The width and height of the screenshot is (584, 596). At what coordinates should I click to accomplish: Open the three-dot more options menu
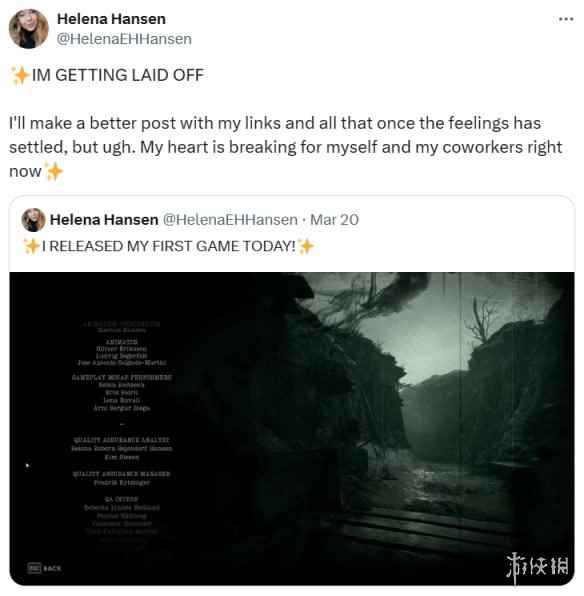[566, 19]
